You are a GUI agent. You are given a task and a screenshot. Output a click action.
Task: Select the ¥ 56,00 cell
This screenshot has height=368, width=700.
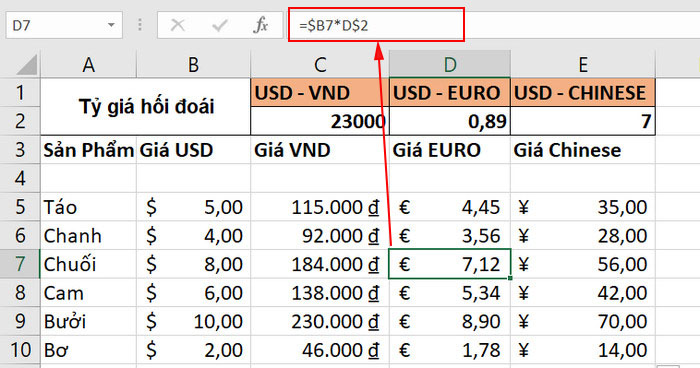point(583,264)
